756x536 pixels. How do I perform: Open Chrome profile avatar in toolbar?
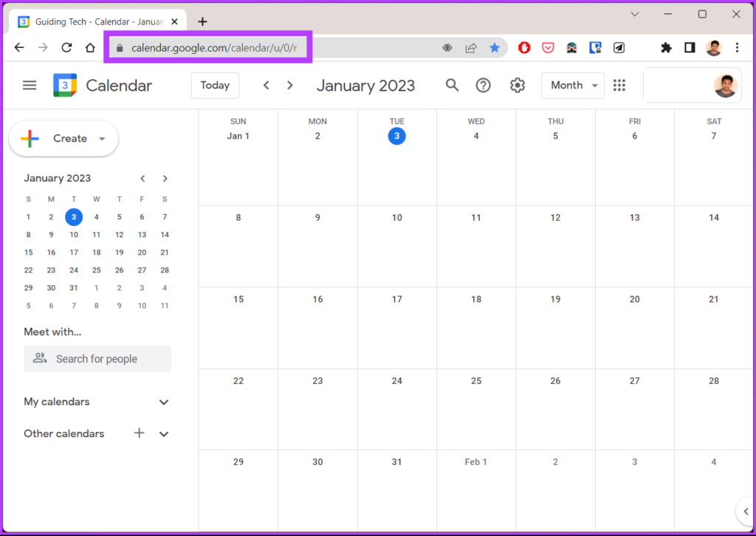point(714,47)
